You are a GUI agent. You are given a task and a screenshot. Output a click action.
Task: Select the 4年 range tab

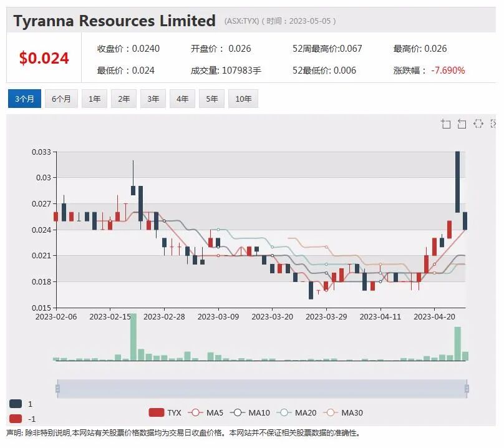(182, 99)
